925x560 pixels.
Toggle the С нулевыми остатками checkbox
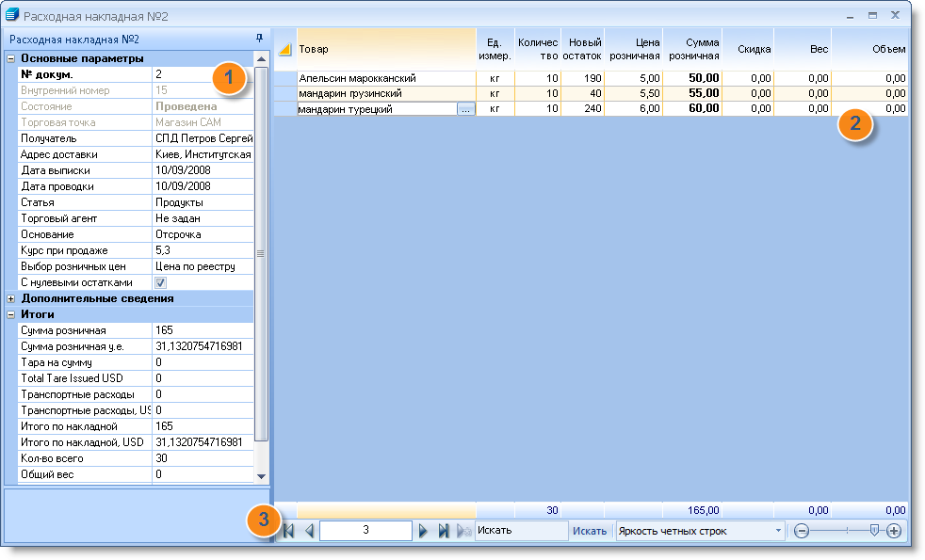(x=160, y=282)
